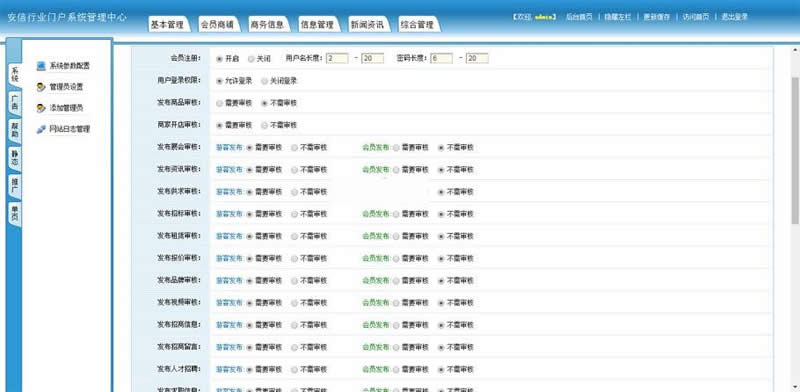This screenshot has width=800, height=392.
Task: Set 会员发布 不需审核 in 发布视频审核 row
Action: 441,303
